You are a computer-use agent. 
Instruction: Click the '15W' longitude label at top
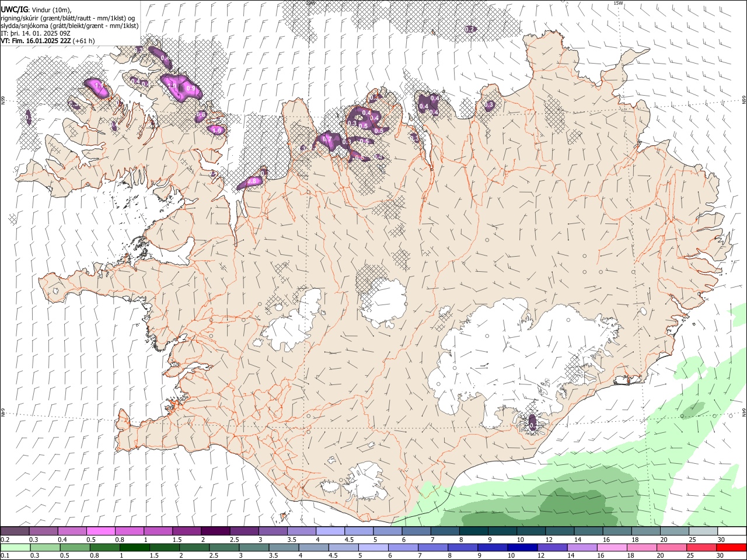click(618, 3)
